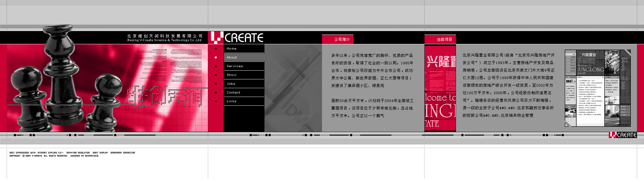This screenshot has height=182, width=644.
Task: Select the About menu item
Action: (x=244, y=57)
